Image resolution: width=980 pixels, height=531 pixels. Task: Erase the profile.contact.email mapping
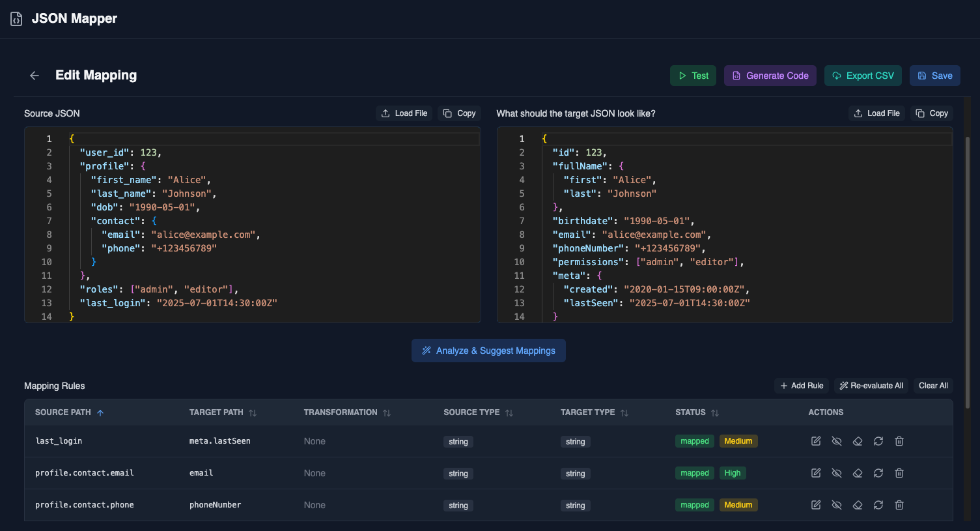pyautogui.click(x=858, y=473)
